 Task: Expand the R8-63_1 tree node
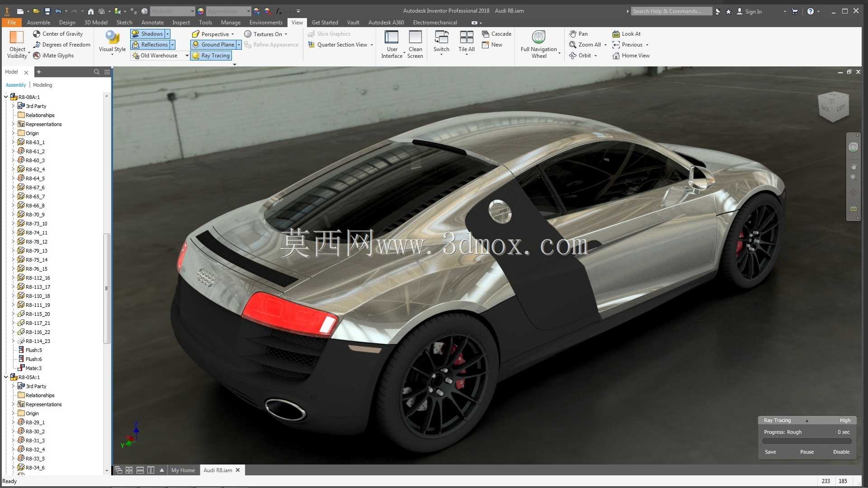click(x=13, y=142)
